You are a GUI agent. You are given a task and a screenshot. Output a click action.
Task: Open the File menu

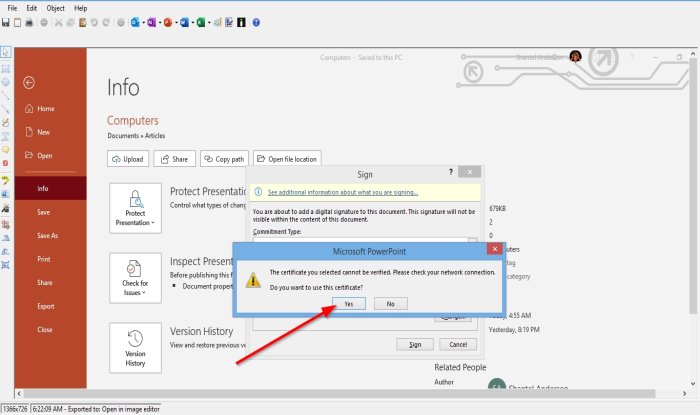(12, 8)
